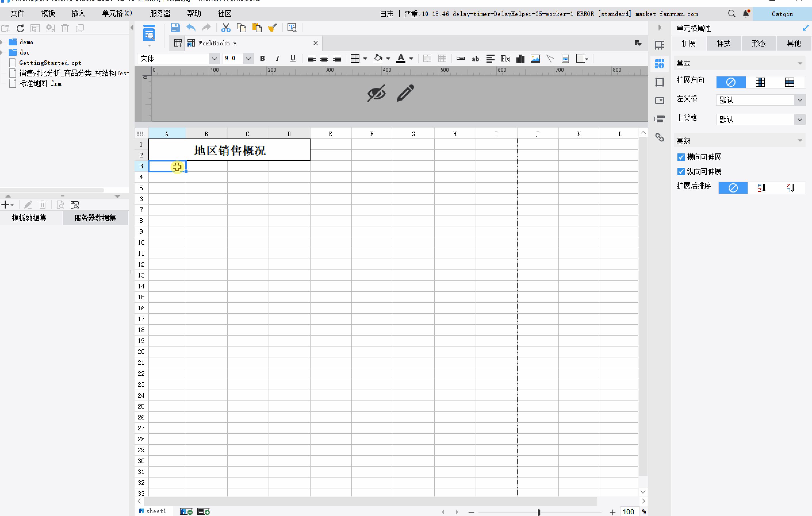Screen dimensions: 812x516
Task: Open the font size dropdown
Action: [248, 59]
